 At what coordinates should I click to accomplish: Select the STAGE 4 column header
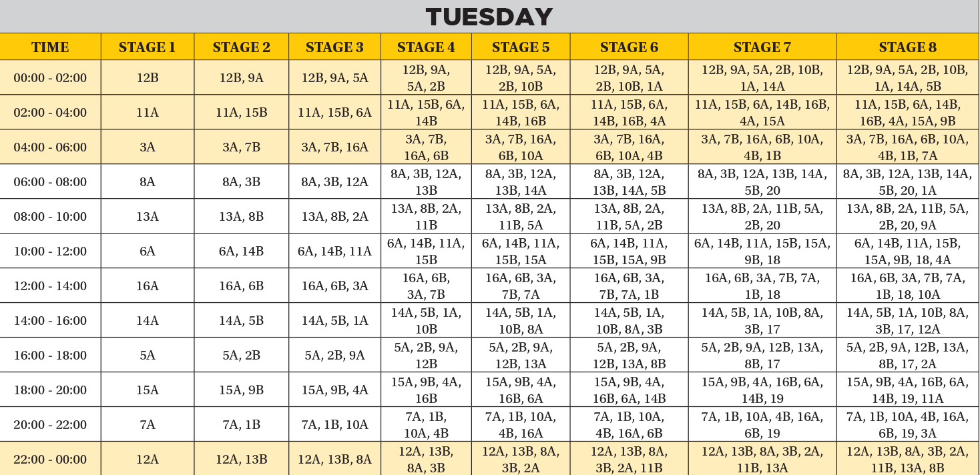(x=426, y=47)
